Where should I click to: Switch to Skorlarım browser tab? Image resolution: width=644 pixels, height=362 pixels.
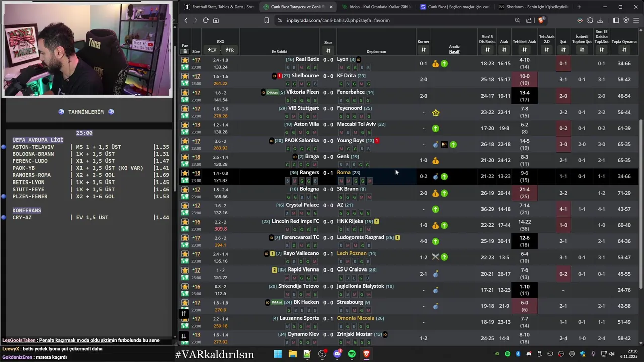click(x=533, y=7)
